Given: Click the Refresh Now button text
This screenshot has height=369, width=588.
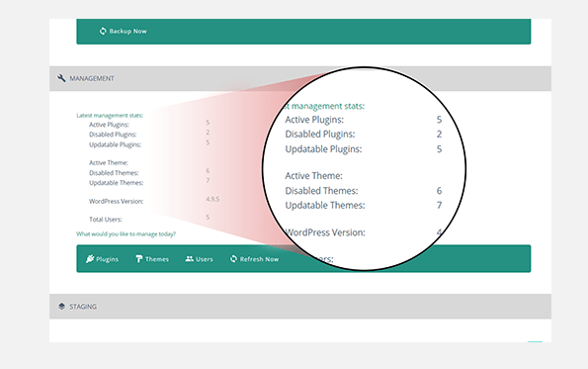Looking at the screenshot, I should point(259,259).
